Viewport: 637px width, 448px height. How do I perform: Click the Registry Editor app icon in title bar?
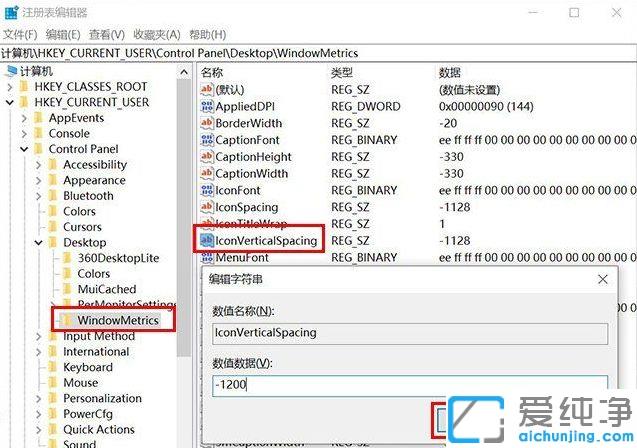tap(11, 12)
